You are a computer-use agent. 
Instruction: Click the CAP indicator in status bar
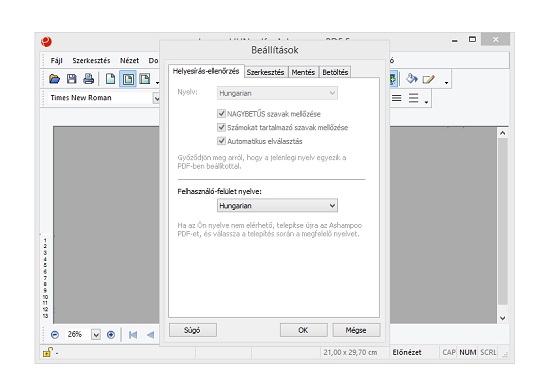[449, 352]
